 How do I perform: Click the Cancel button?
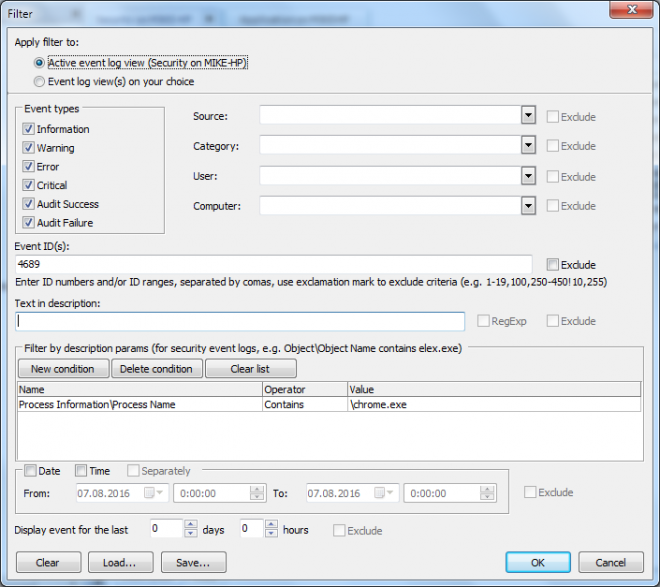[611, 563]
